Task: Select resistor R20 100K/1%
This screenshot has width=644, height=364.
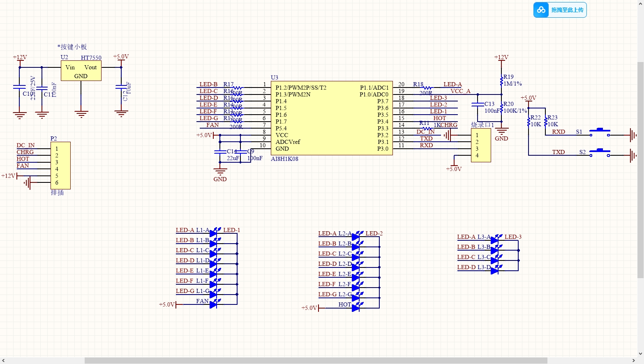Action: tap(502, 108)
